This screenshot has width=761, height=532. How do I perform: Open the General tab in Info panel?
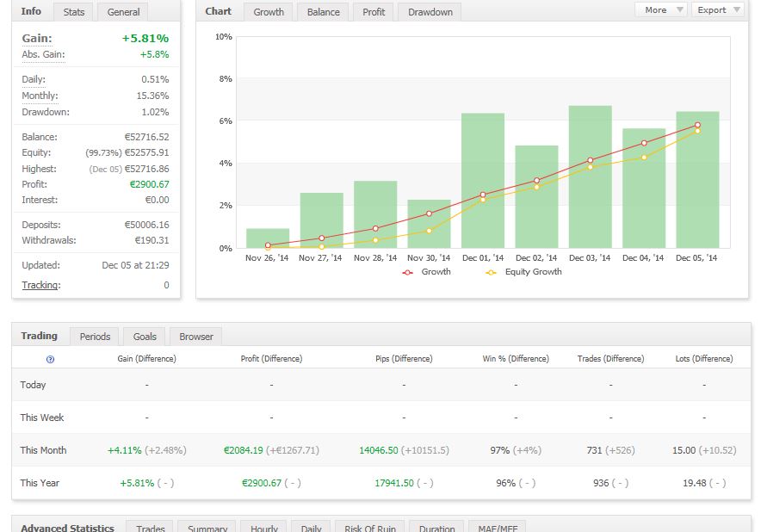(123, 12)
